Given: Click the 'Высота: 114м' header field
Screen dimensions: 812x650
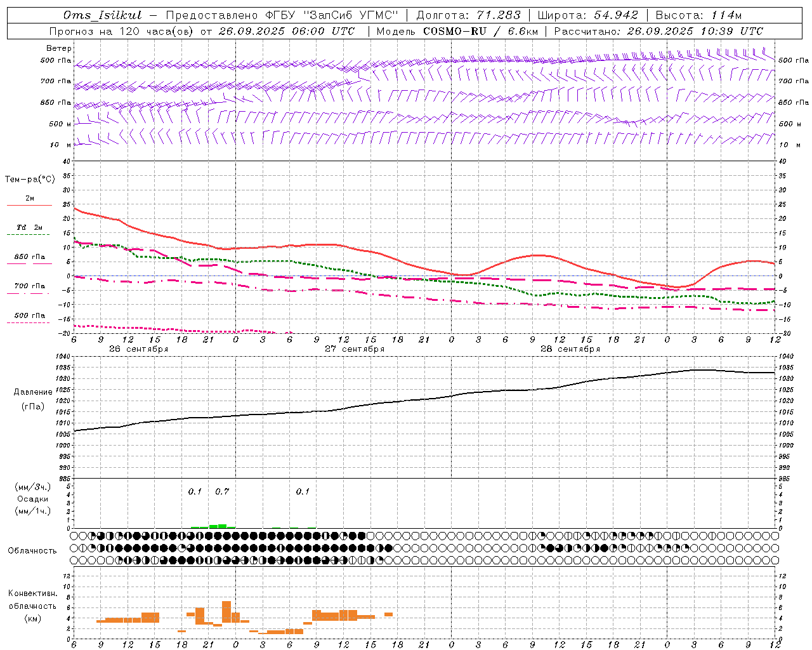Looking at the screenshot, I should click(698, 15).
